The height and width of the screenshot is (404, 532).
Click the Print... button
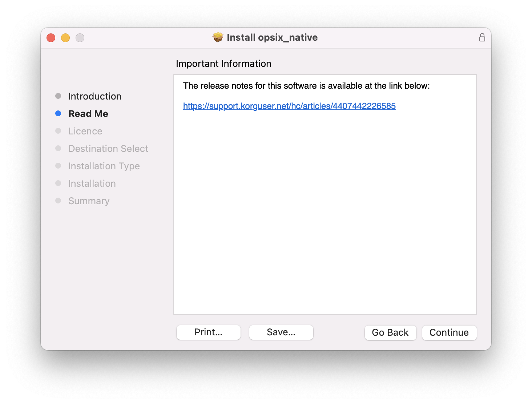(209, 332)
